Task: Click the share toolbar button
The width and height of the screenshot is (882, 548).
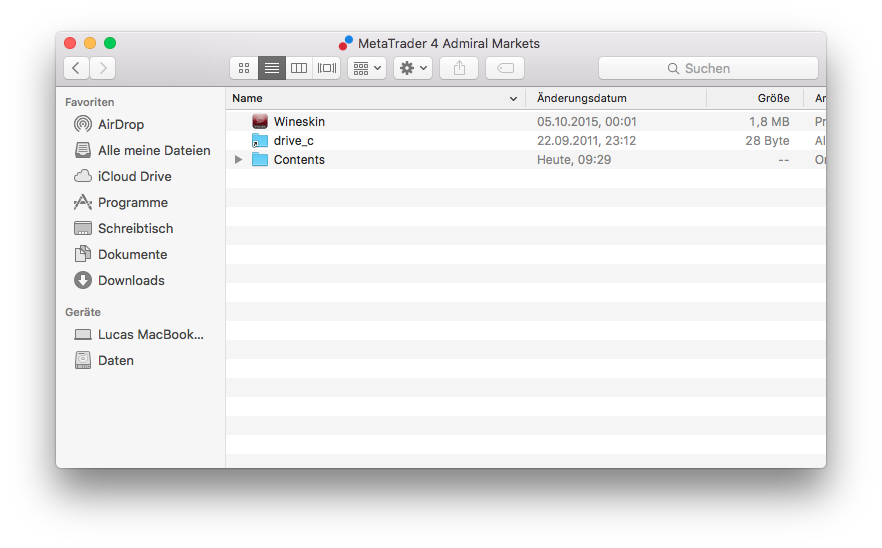Action: (459, 68)
